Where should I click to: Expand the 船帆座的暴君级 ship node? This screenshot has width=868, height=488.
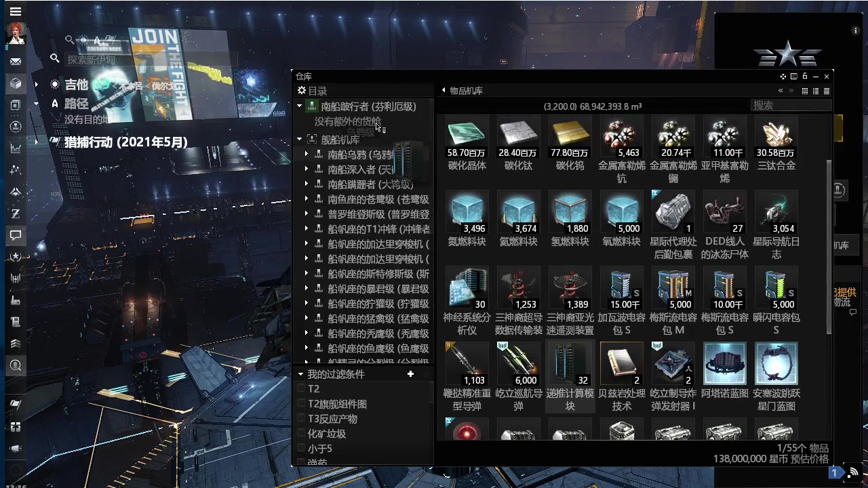[307, 288]
